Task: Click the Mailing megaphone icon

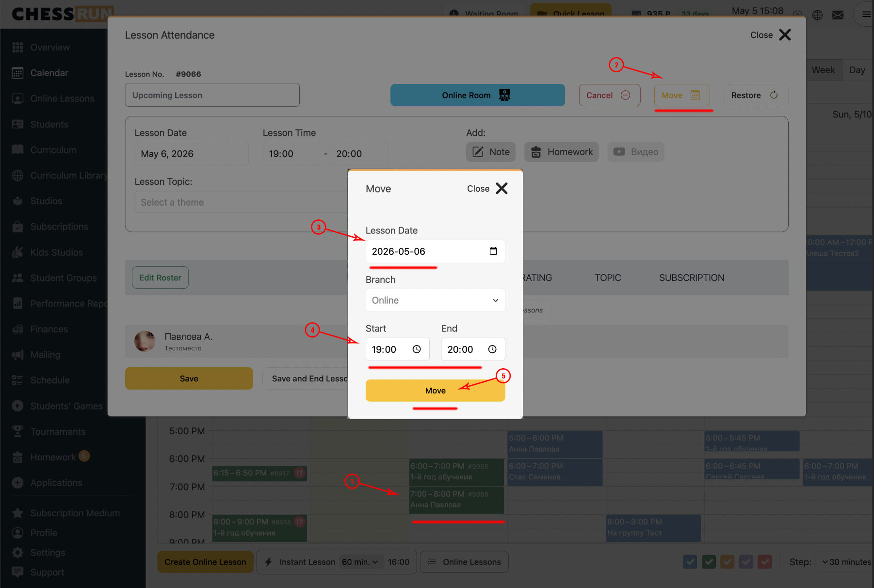Action: point(17,355)
